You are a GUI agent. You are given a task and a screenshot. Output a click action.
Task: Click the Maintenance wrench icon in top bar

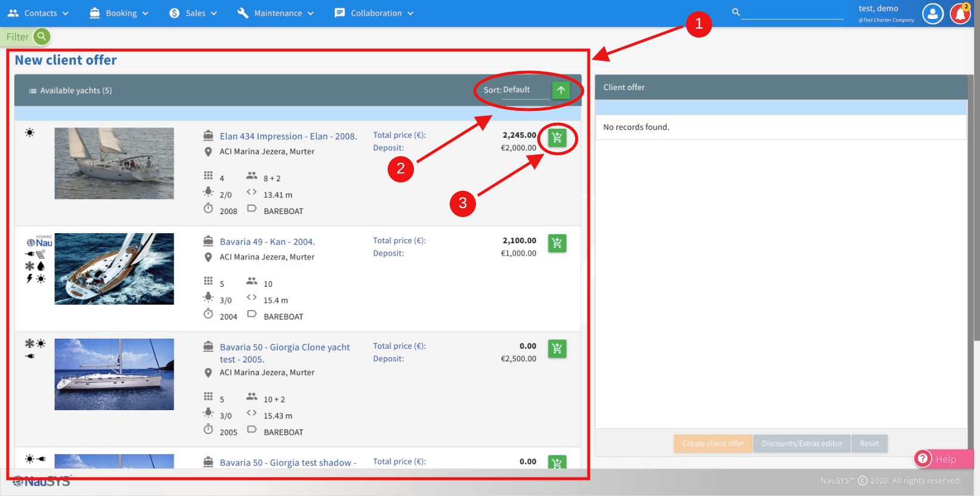[243, 13]
